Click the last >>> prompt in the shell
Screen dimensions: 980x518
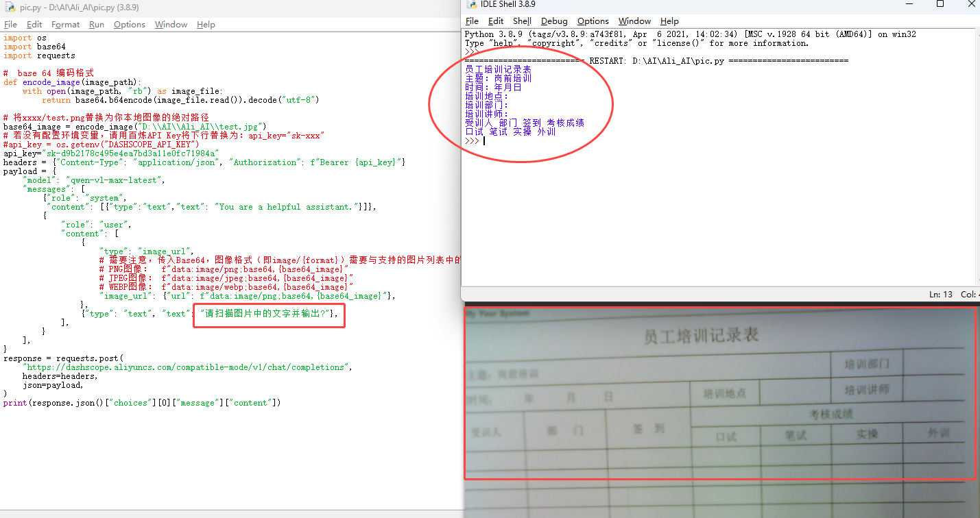472,141
